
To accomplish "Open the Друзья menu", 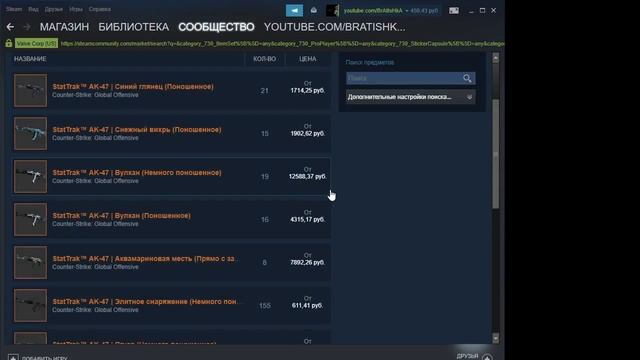I will (x=53, y=9).
